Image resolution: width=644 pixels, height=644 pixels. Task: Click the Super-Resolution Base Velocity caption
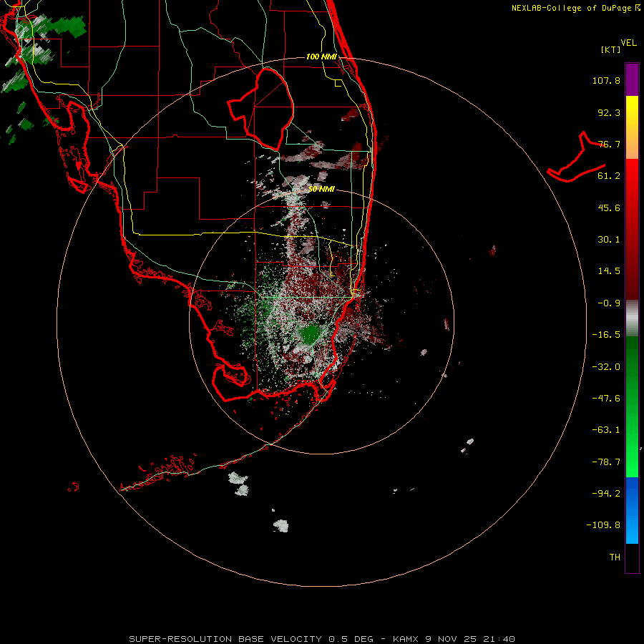coord(322,639)
